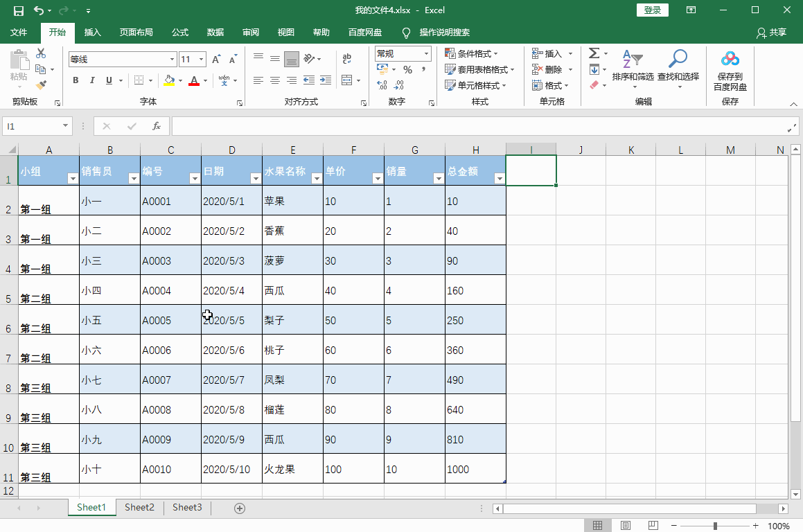Switch to Sheet2 tab
This screenshot has height=532, width=803.
point(139,508)
